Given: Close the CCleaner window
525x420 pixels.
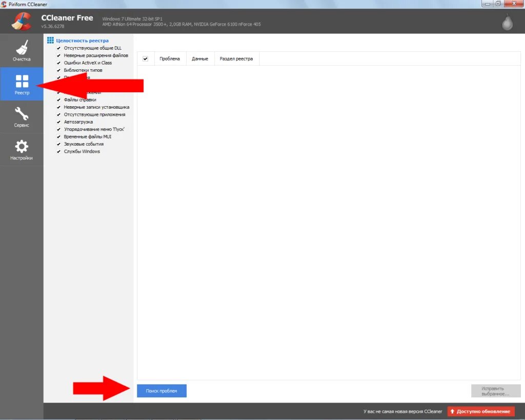Looking at the screenshot, I should [x=514, y=4].
